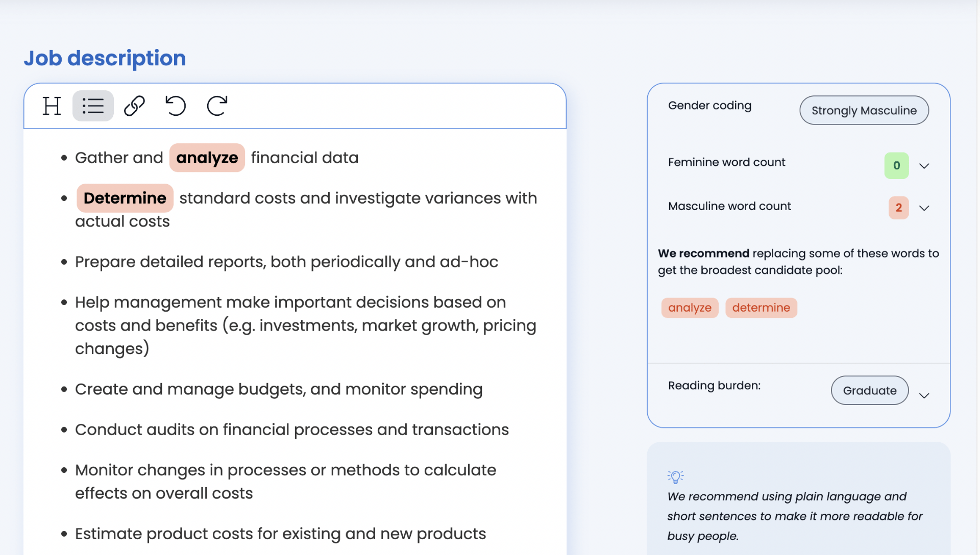This screenshot has width=980, height=555.
Task: Click the Insert link icon
Action: (133, 106)
